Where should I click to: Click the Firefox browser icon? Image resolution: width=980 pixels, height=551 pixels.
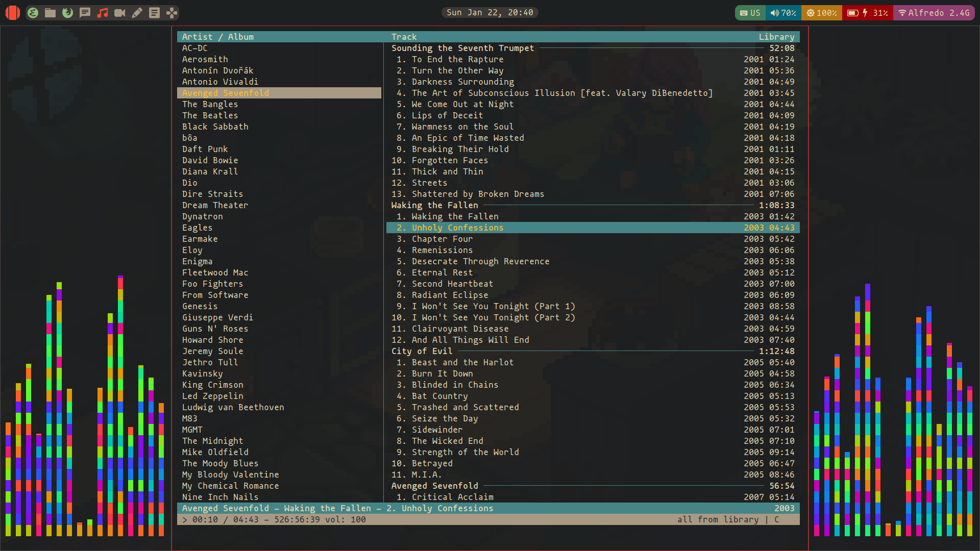coord(67,12)
